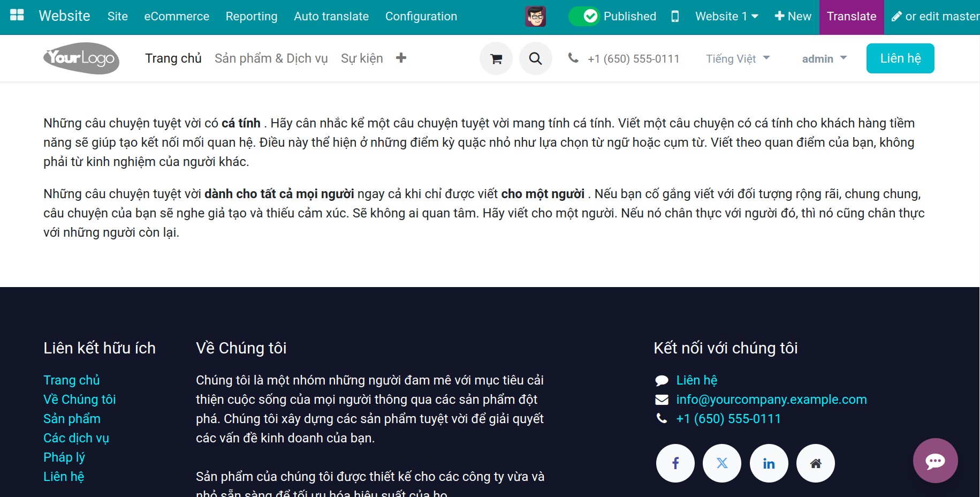Screen dimensions: 980x497
Task: Click the New button
Action: [x=793, y=16]
